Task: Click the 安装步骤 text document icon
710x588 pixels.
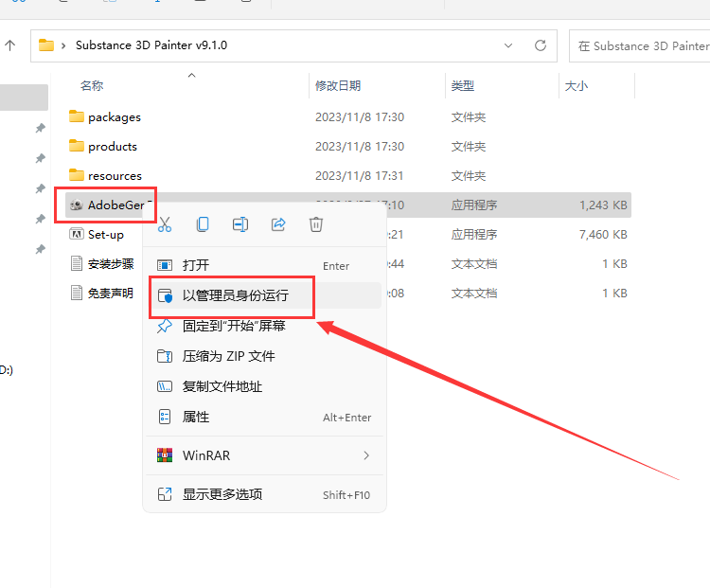Action: (x=77, y=263)
